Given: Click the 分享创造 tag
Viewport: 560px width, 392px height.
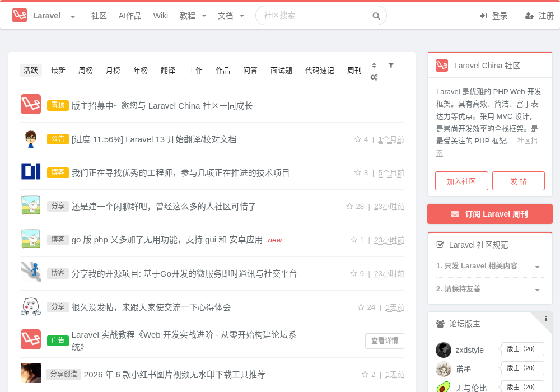Looking at the screenshot, I should tap(64, 374).
